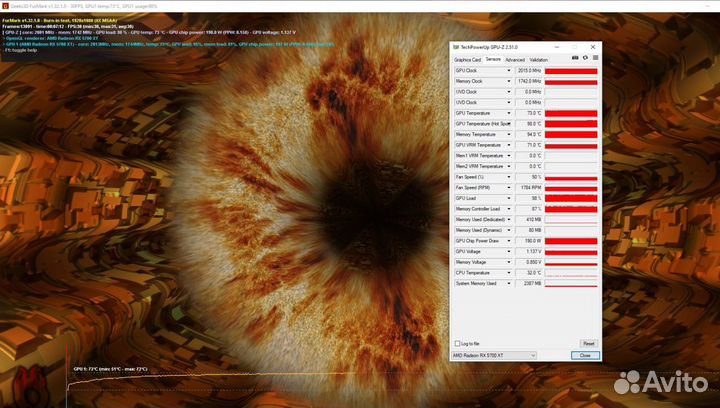Click the GPU-Z refresh icon
The height and width of the screenshot is (408, 720).
point(585,58)
